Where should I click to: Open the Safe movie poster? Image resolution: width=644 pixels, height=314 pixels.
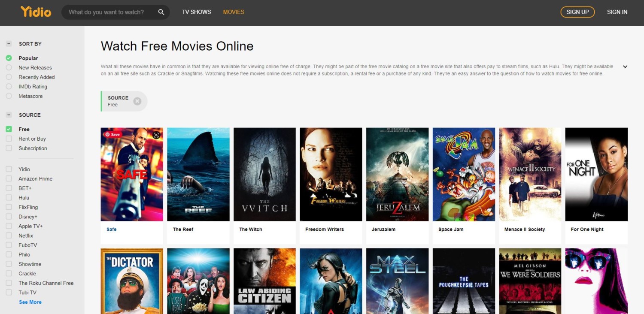tap(132, 174)
